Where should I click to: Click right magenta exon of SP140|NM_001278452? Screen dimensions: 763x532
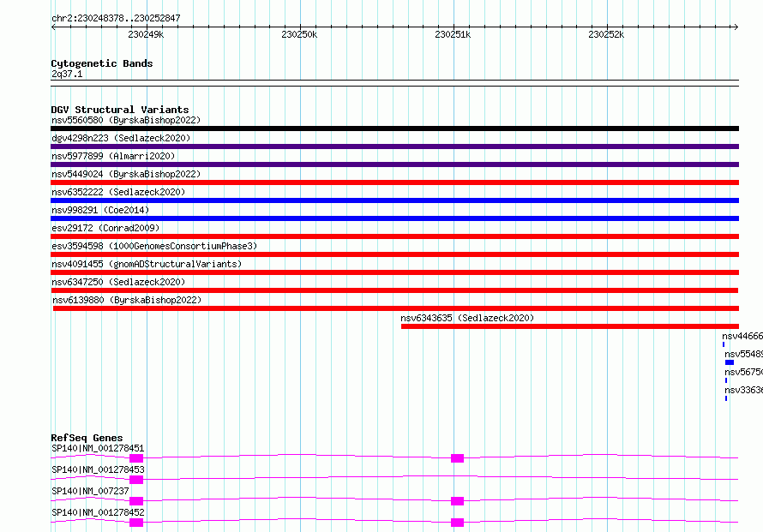(458, 523)
